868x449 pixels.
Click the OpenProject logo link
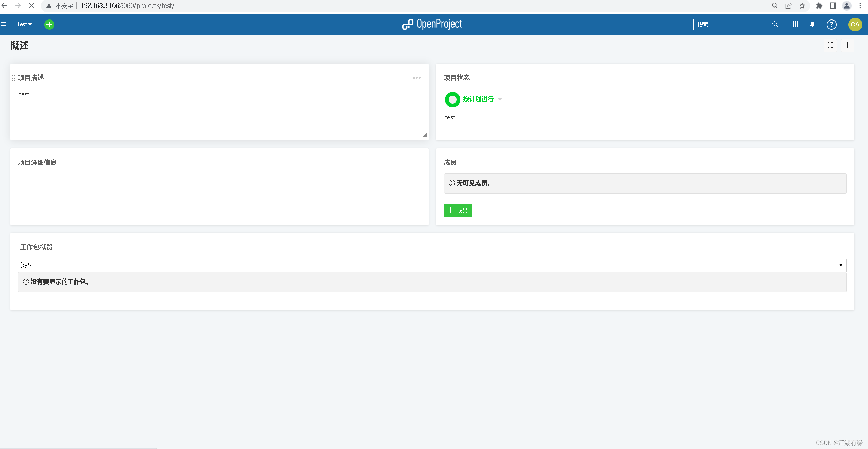(432, 24)
